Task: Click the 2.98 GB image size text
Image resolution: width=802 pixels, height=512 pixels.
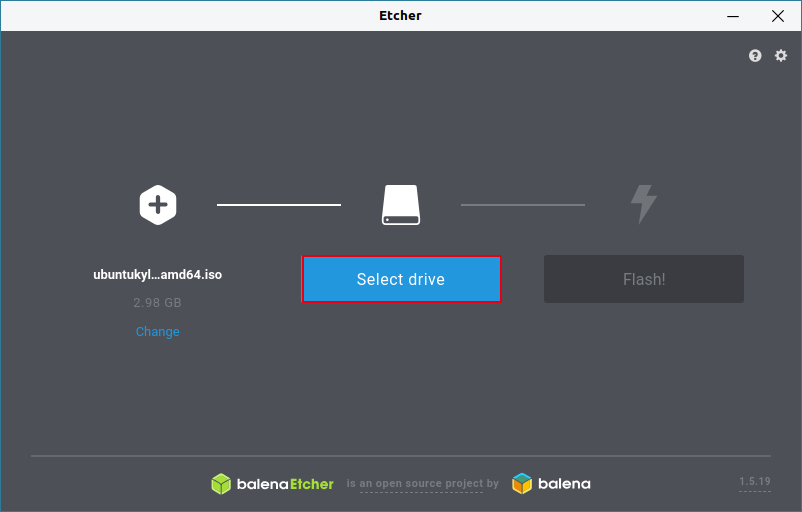Action: tap(158, 302)
